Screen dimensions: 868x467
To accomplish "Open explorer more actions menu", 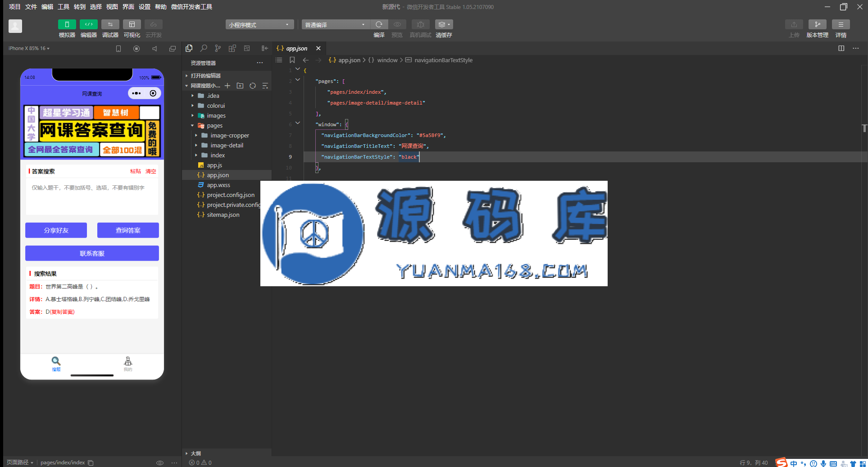I will (260, 63).
